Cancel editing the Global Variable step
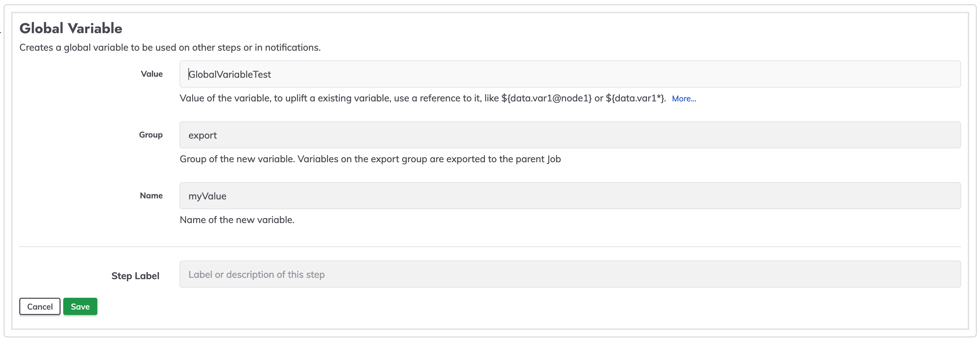The image size is (980, 340). 40,307
